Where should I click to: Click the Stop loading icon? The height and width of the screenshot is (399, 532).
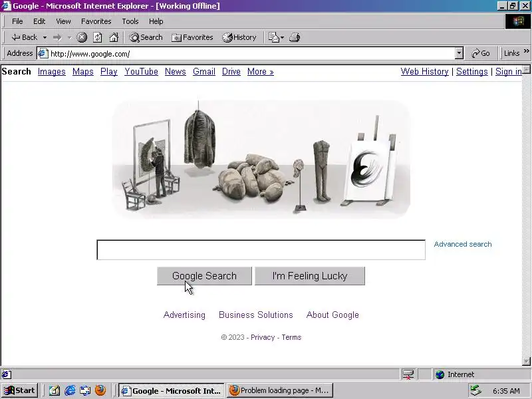tap(82, 37)
